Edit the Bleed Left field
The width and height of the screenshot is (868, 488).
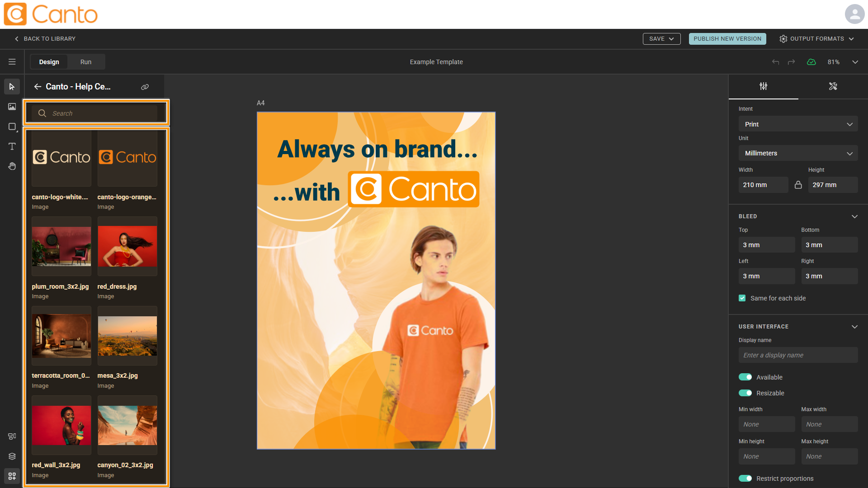(x=766, y=276)
